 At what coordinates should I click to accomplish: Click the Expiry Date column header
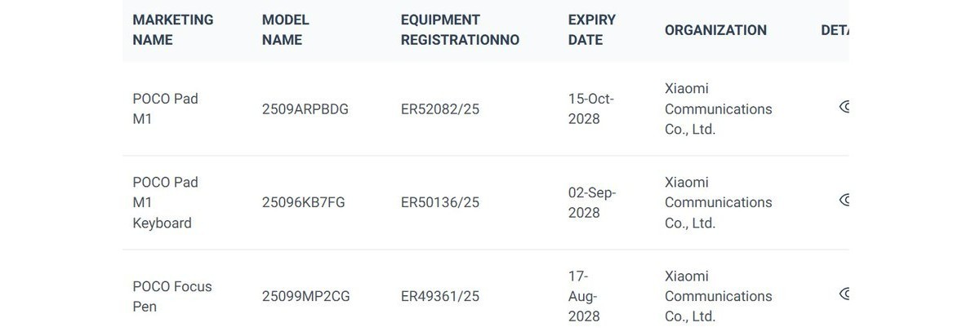(x=591, y=30)
